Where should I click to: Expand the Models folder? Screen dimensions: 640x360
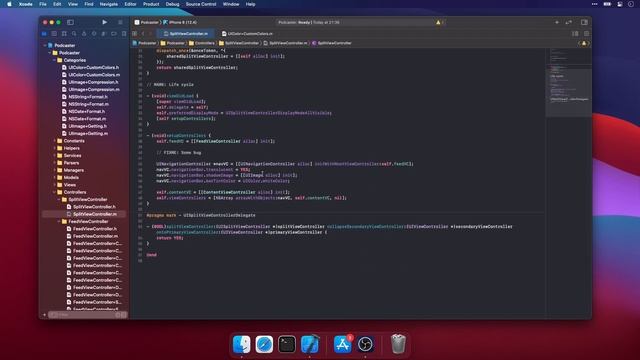click(x=54, y=178)
